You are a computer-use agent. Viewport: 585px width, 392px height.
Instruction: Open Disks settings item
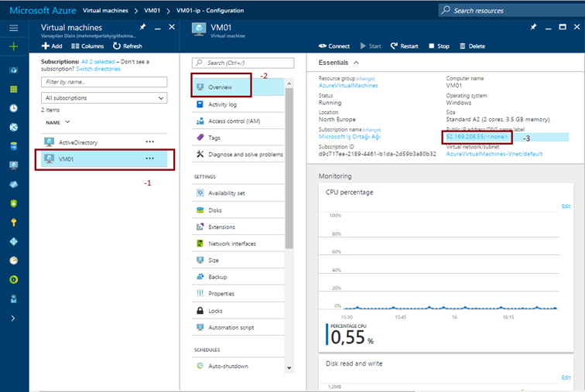tap(238, 210)
